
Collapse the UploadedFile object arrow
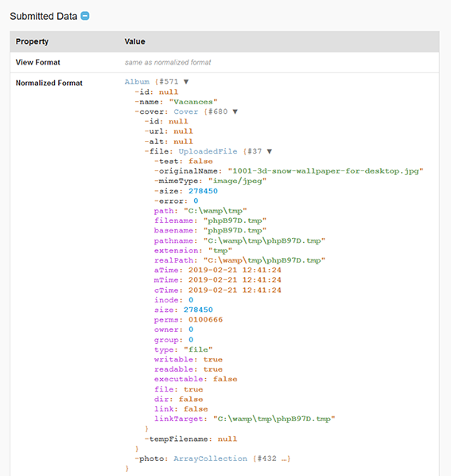pos(270,151)
